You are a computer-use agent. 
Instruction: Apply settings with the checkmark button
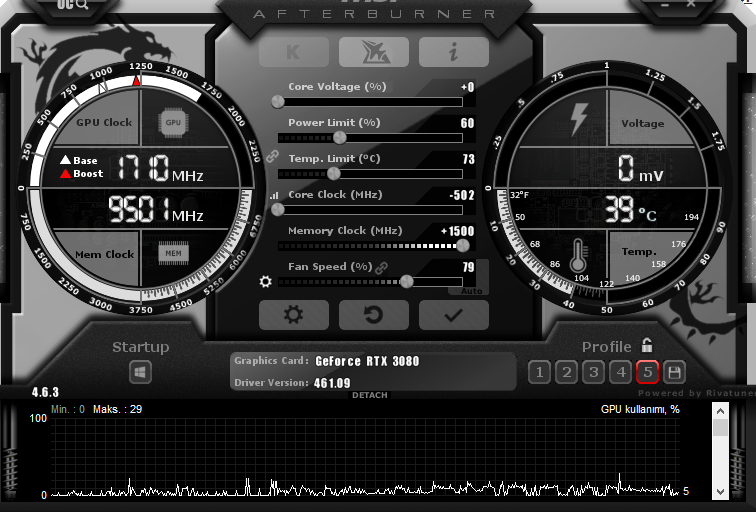click(x=454, y=315)
